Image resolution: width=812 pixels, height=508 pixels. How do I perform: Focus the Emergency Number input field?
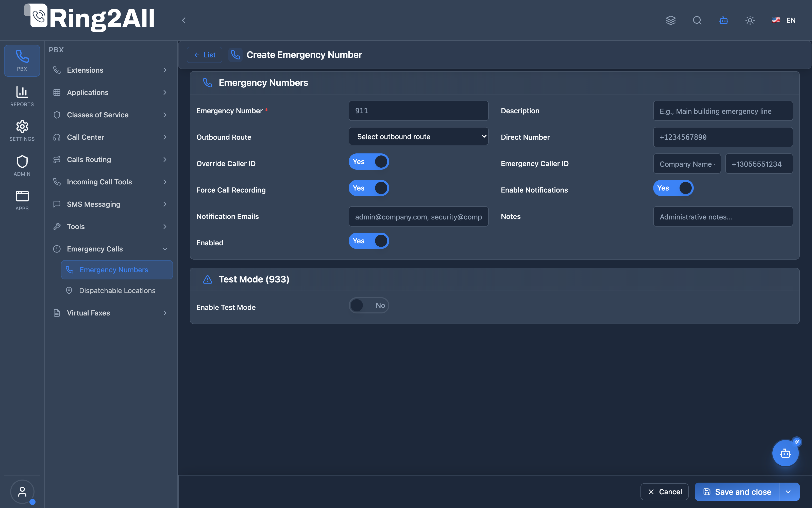tap(418, 111)
